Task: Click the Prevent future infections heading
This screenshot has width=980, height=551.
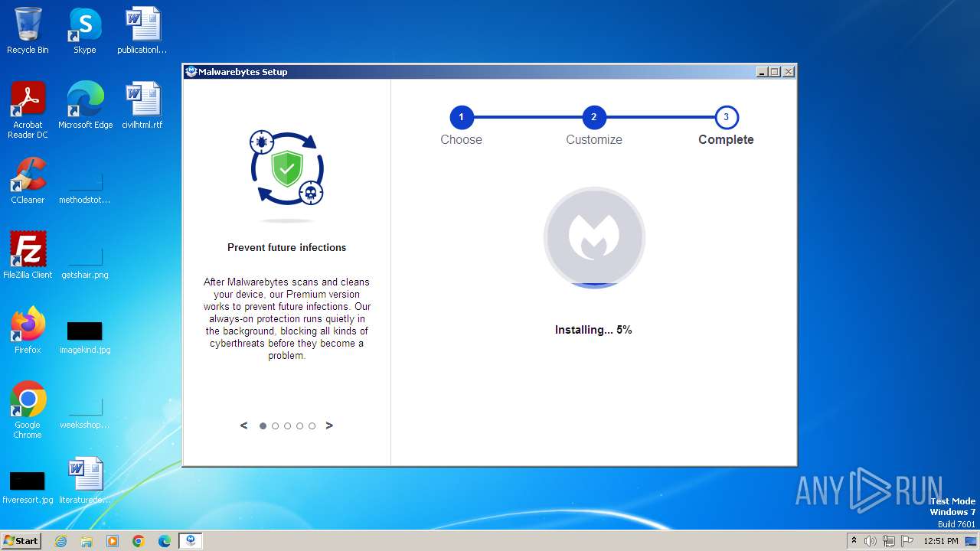Action: click(x=287, y=247)
